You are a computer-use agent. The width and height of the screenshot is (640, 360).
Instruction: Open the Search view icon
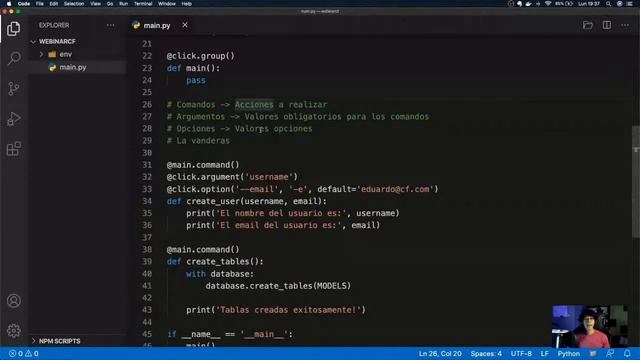click(13, 58)
